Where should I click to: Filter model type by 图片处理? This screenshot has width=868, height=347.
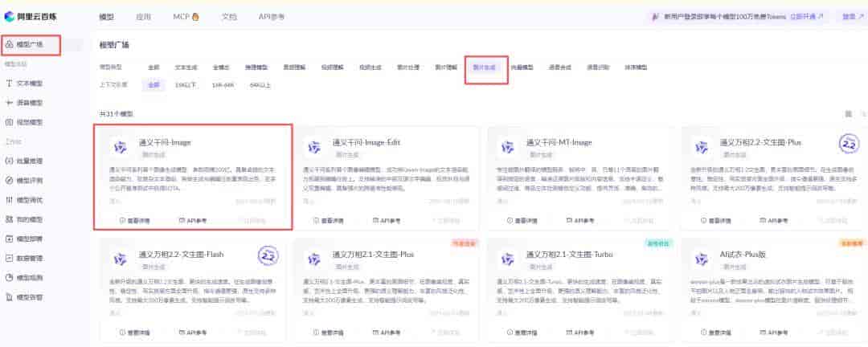[x=408, y=67]
